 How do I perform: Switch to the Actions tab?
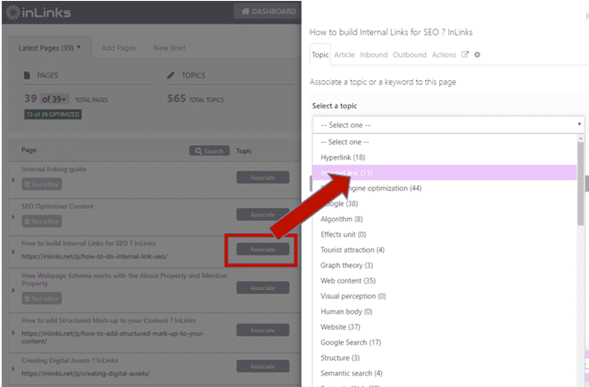pos(444,55)
